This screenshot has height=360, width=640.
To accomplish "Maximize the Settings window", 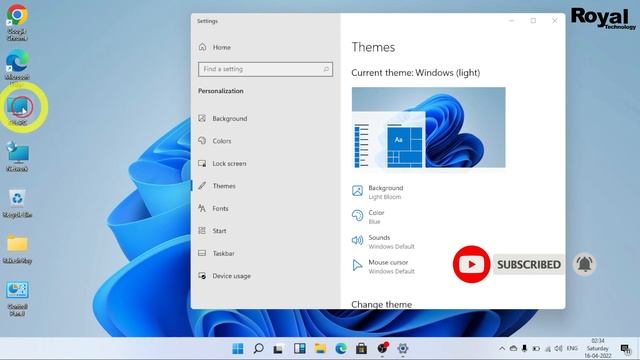I will (533, 20).
